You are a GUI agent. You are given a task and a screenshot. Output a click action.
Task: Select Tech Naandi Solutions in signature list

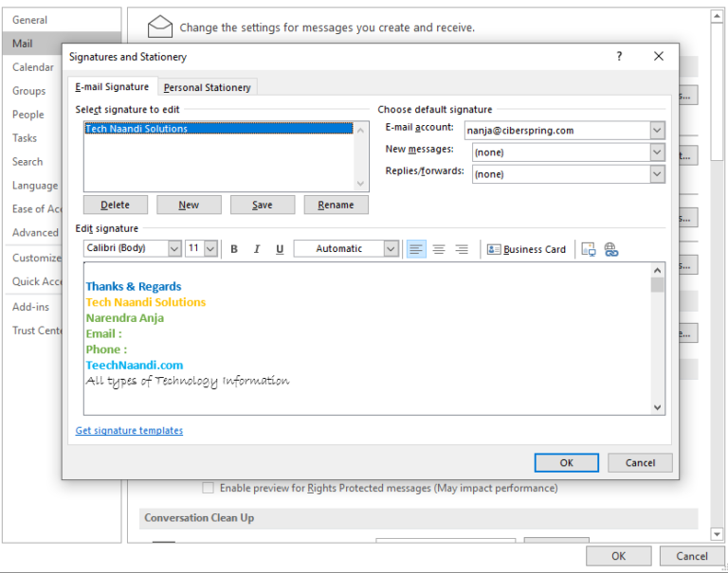[x=219, y=129]
